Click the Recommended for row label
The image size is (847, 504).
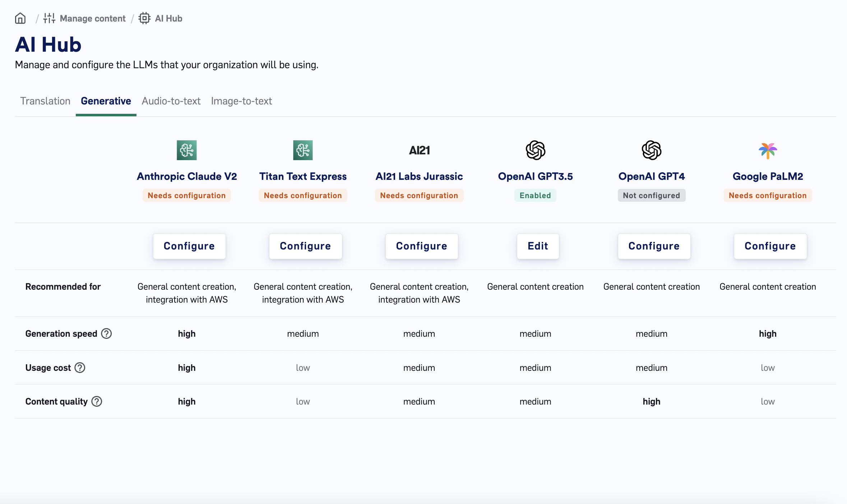63,286
